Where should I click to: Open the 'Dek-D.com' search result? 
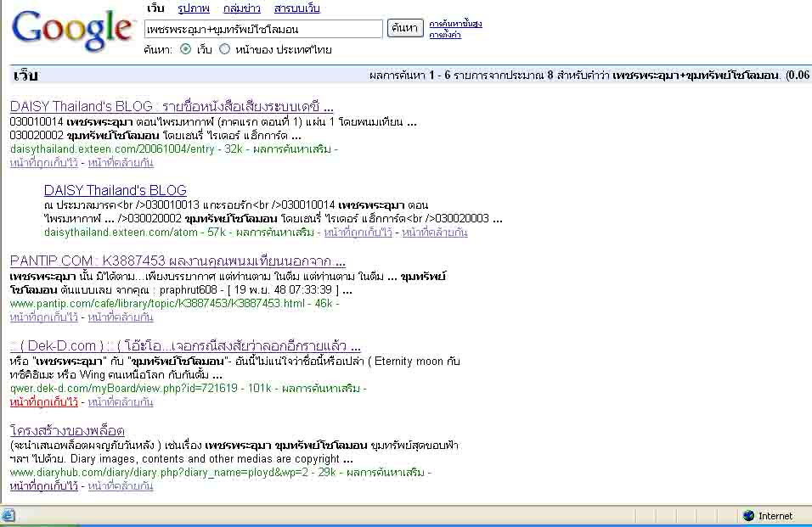click(x=185, y=345)
